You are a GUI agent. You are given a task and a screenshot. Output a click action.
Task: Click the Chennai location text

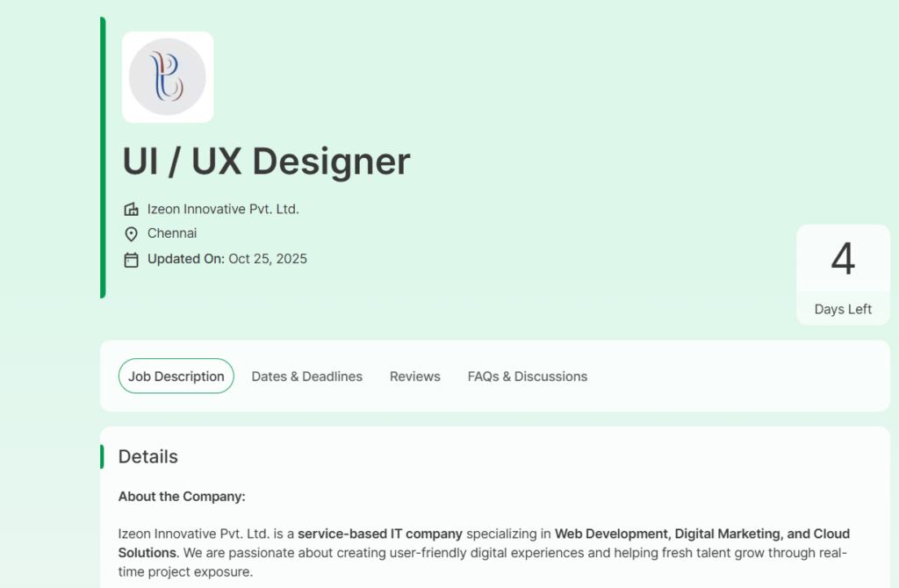[x=172, y=233]
